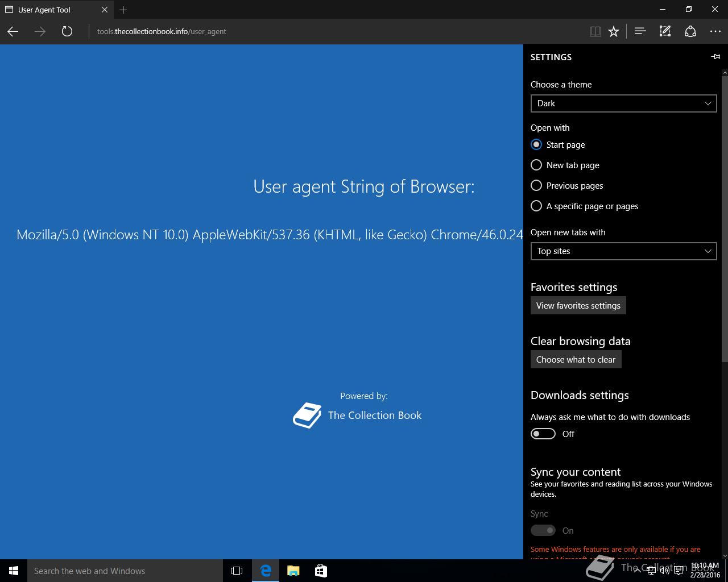Toggle the Sync switch
728x582 pixels.
(x=543, y=530)
